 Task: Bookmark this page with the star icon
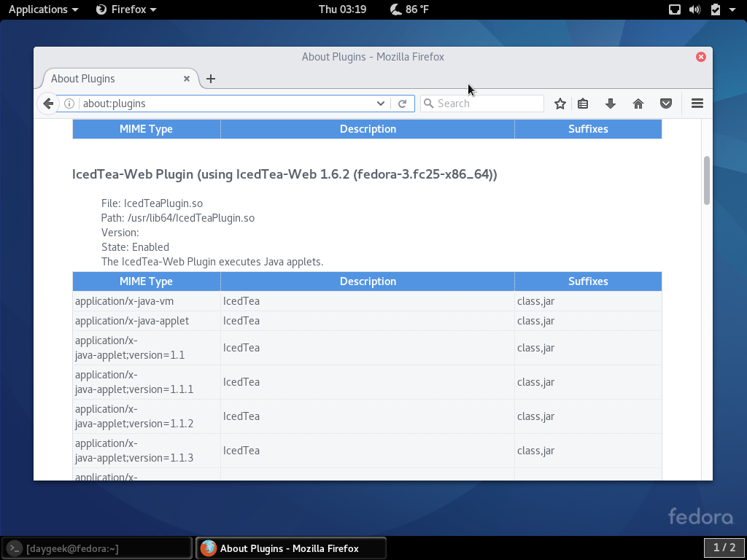pyautogui.click(x=560, y=104)
